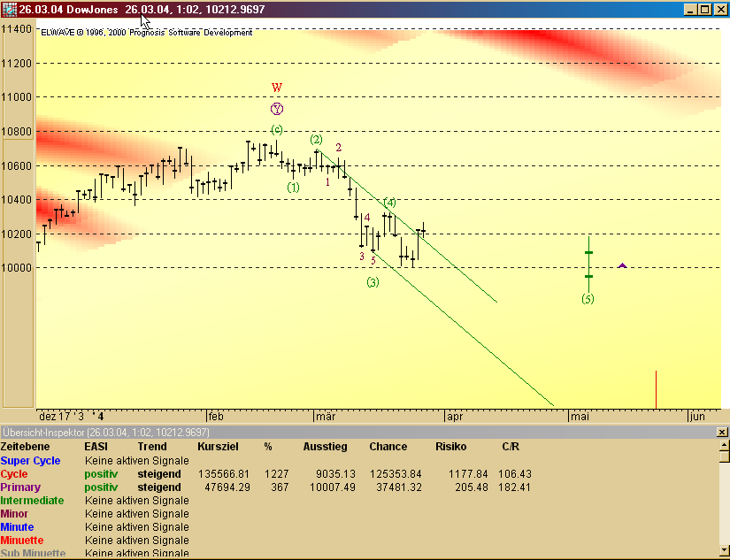This screenshot has width=730, height=560.
Task: Click the Zeitebene column header
Action: (x=25, y=447)
